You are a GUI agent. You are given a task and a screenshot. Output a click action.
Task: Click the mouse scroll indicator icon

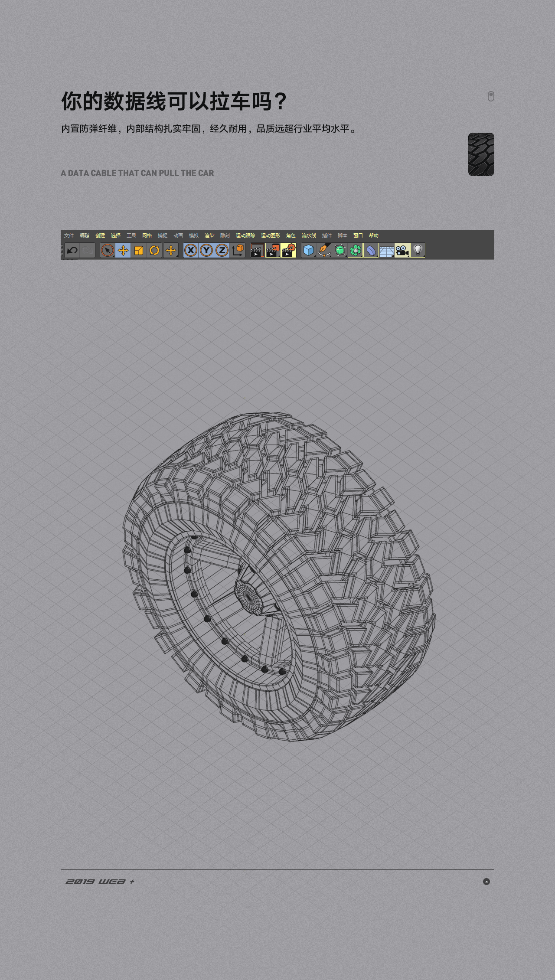pos(491,96)
